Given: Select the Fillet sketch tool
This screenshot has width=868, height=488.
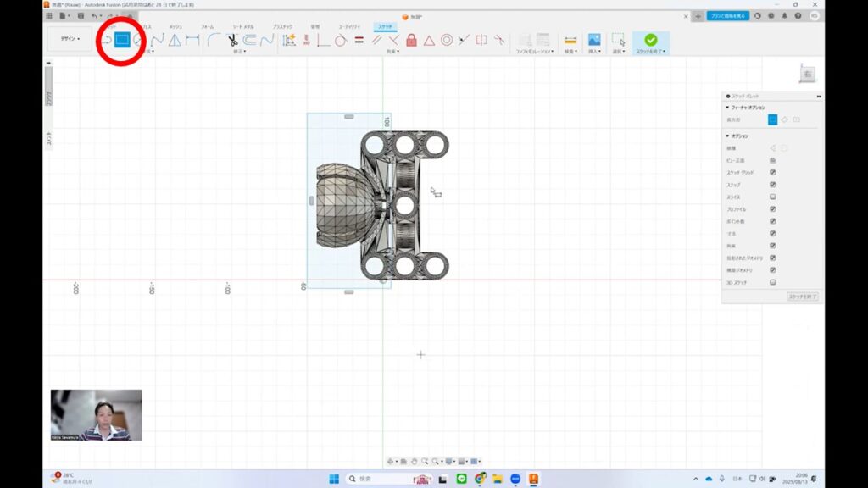Looking at the screenshot, I should point(214,40).
